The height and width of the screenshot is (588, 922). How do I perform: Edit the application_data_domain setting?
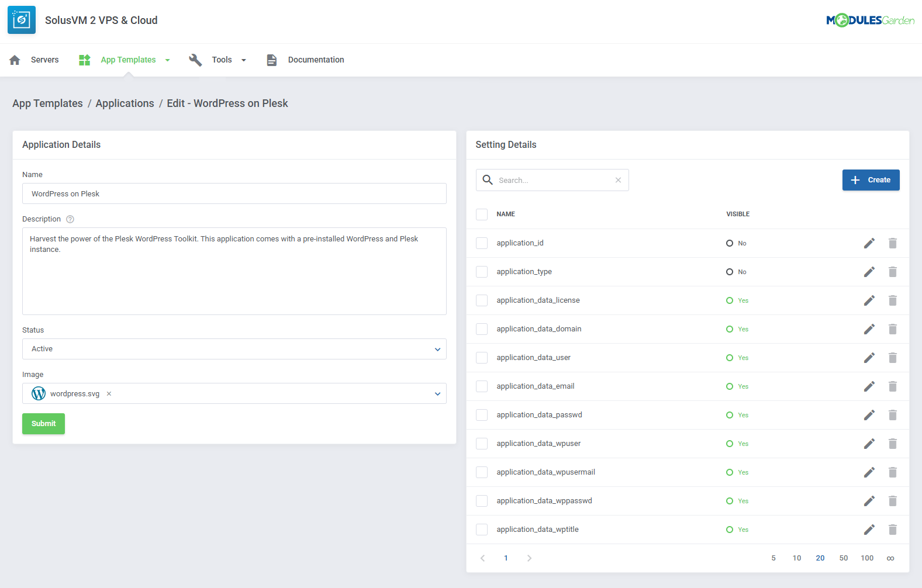point(869,329)
